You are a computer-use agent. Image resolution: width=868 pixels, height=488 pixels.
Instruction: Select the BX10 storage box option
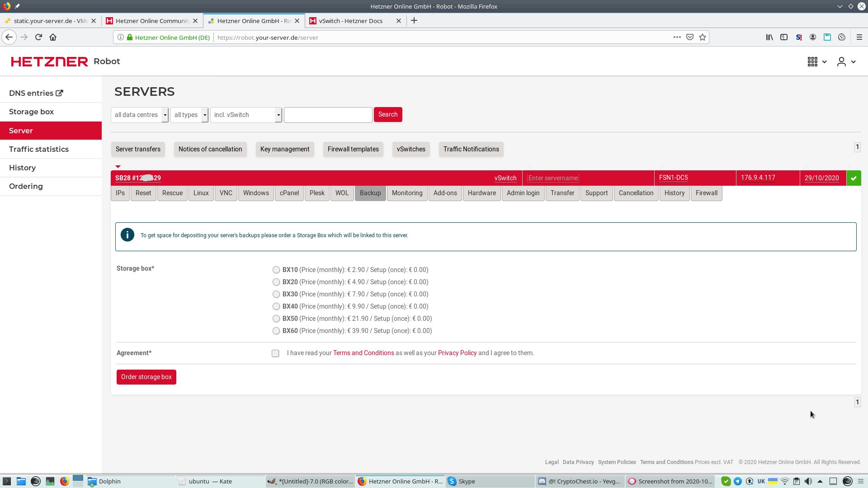276,270
